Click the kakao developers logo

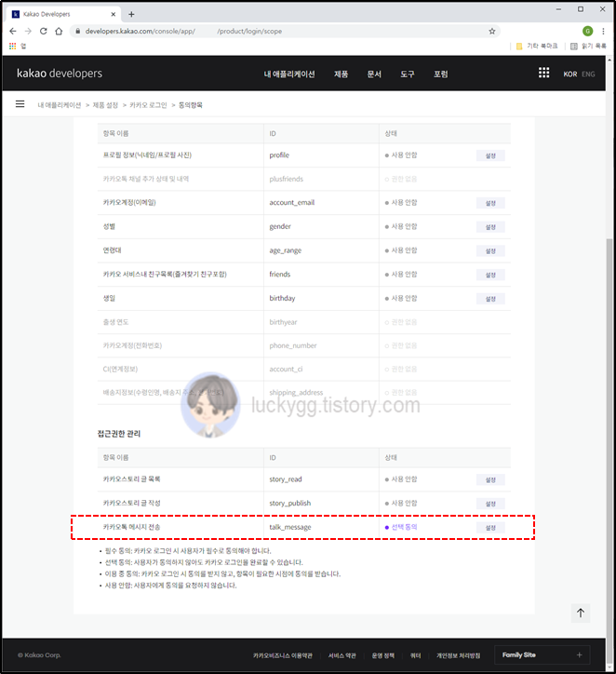click(x=60, y=74)
